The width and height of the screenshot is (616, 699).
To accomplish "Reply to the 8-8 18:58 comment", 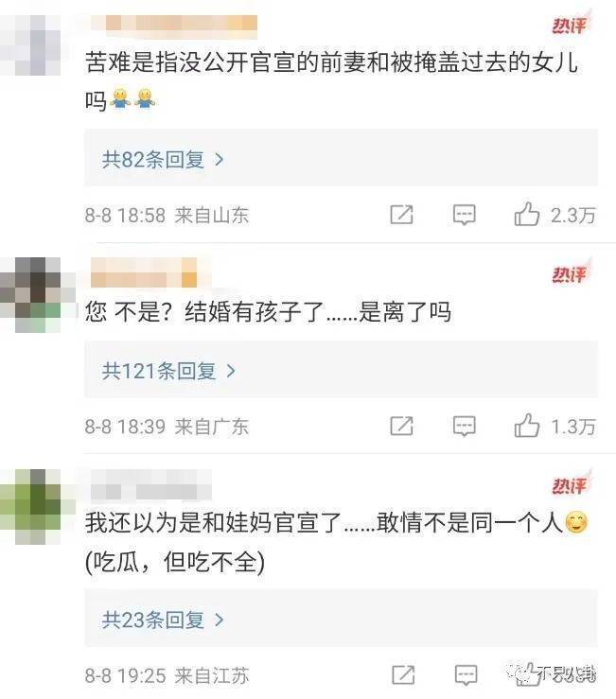I will point(464,215).
